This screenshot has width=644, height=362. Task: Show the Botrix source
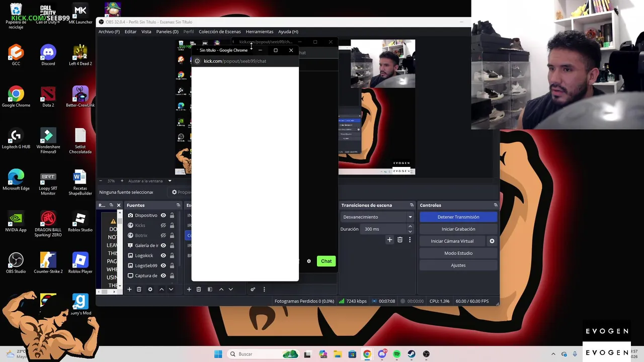[163, 235]
